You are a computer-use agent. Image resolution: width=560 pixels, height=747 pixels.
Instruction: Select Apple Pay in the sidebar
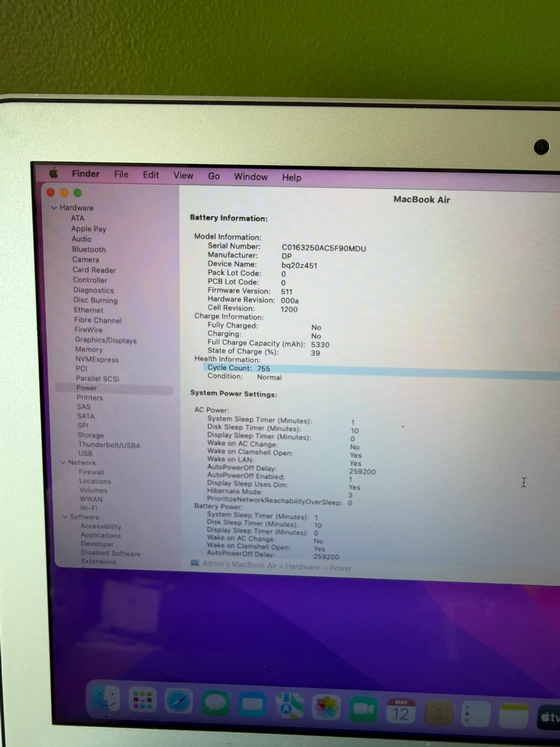89,229
